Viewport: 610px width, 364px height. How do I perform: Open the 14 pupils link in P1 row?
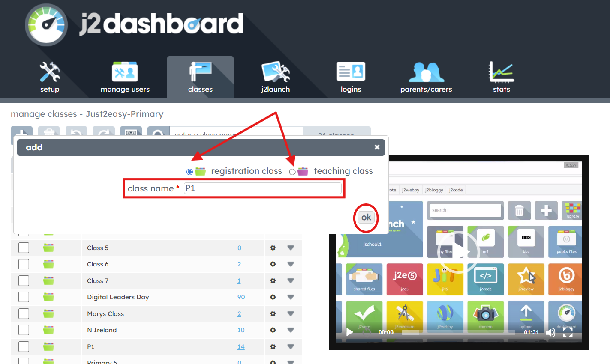(241, 347)
